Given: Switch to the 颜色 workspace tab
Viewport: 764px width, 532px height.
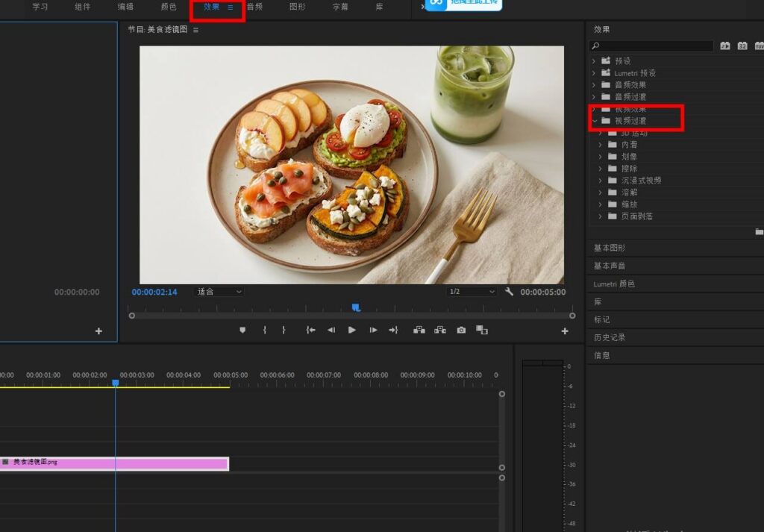Looking at the screenshot, I should click(169, 7).
